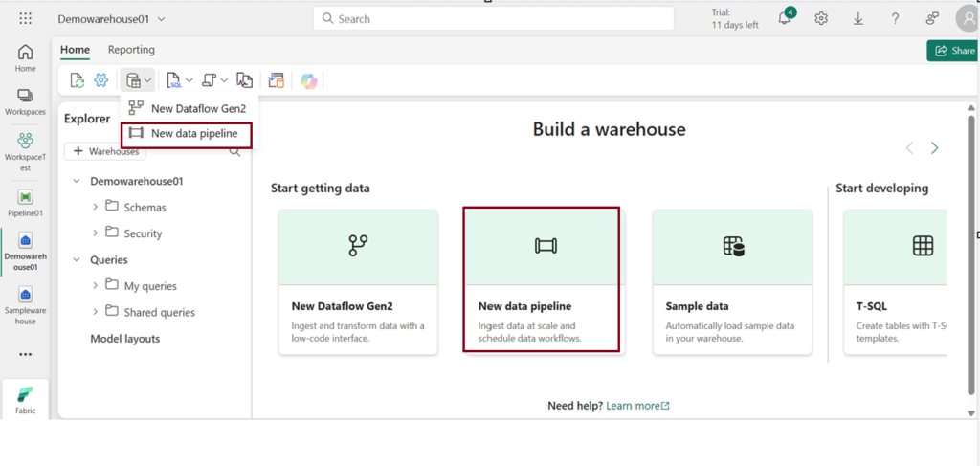Open the notifications bell
Screen dimensions: 980x466
785,18
